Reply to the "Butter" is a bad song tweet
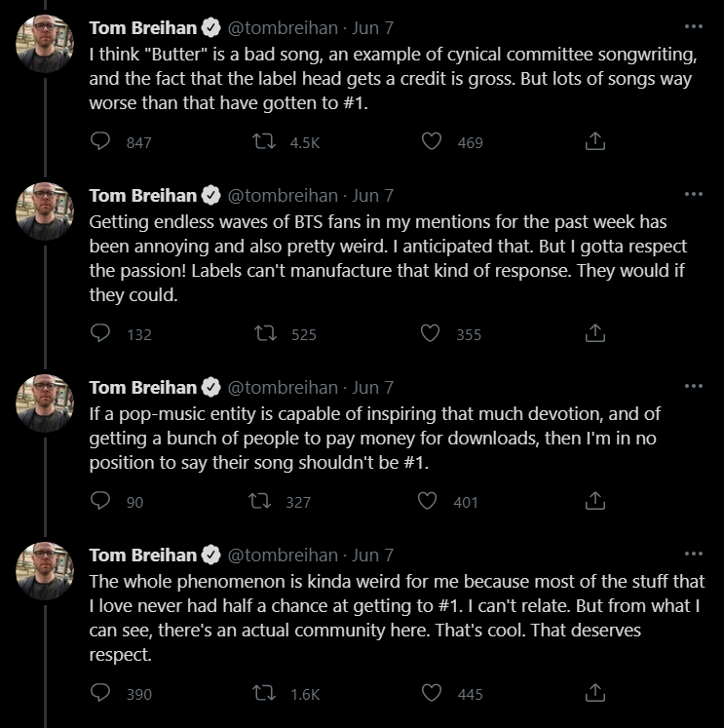The width and height of the screenshot is (724, 728). [100, 142]
